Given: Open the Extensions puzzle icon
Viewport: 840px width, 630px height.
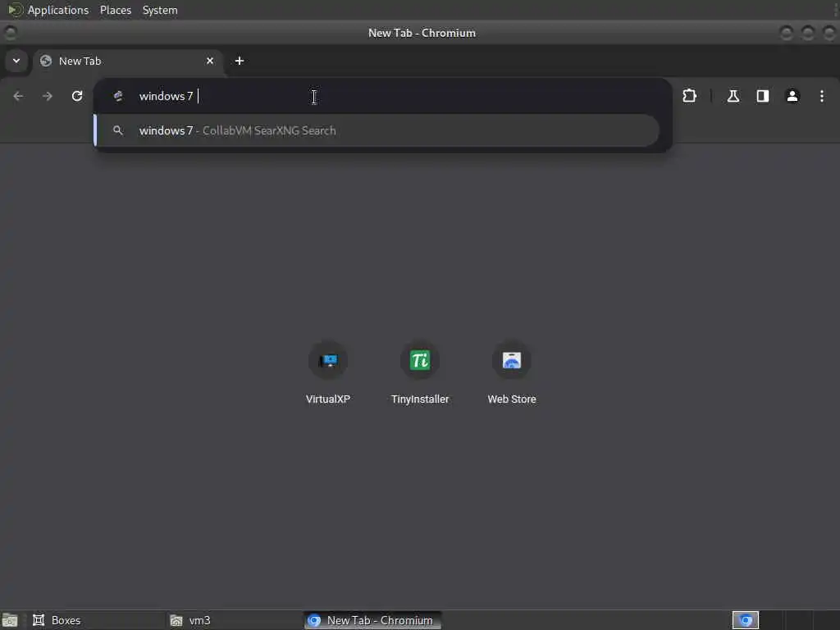Looking at the screenshot, I should click(689, 96).
